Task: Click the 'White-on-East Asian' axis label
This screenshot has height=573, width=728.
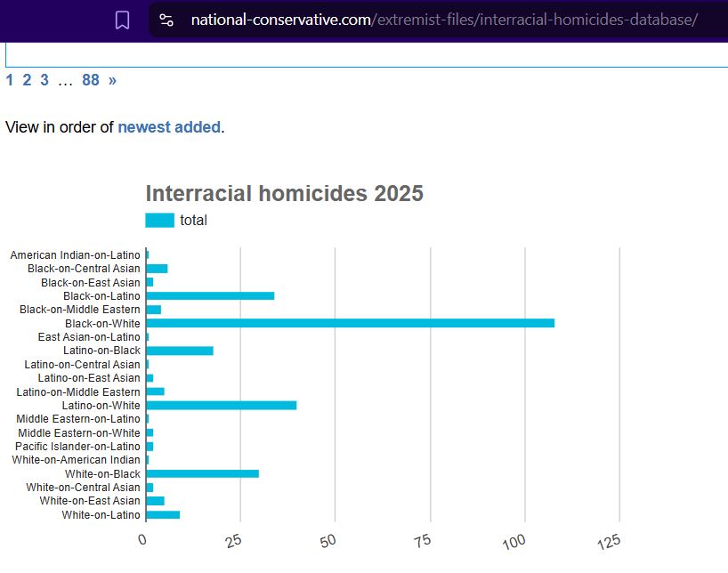Action: pos(90,501)
